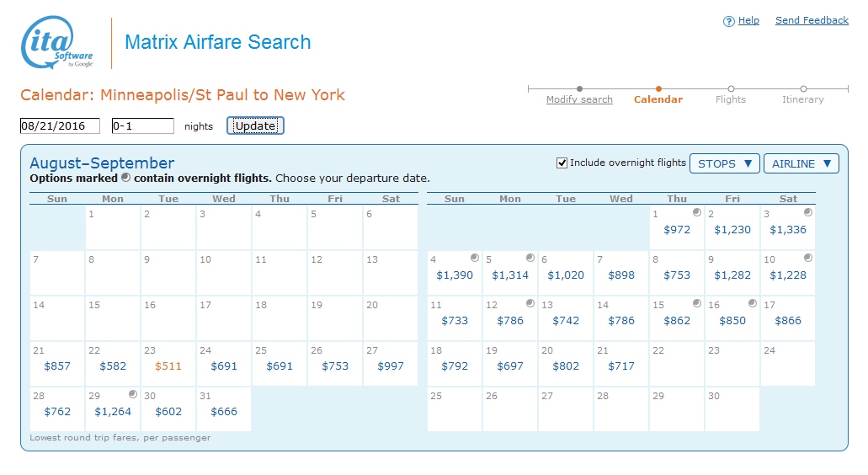The image size is (868, 475).
Task: Click the ITA Software logo
Action: [57, 42]
